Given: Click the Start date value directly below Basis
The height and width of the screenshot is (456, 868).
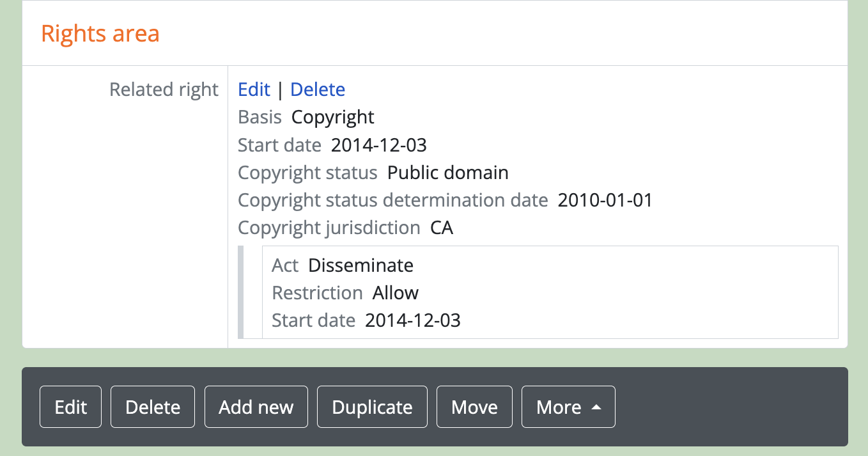Looking at the screenshot, I should click(378, 145).
